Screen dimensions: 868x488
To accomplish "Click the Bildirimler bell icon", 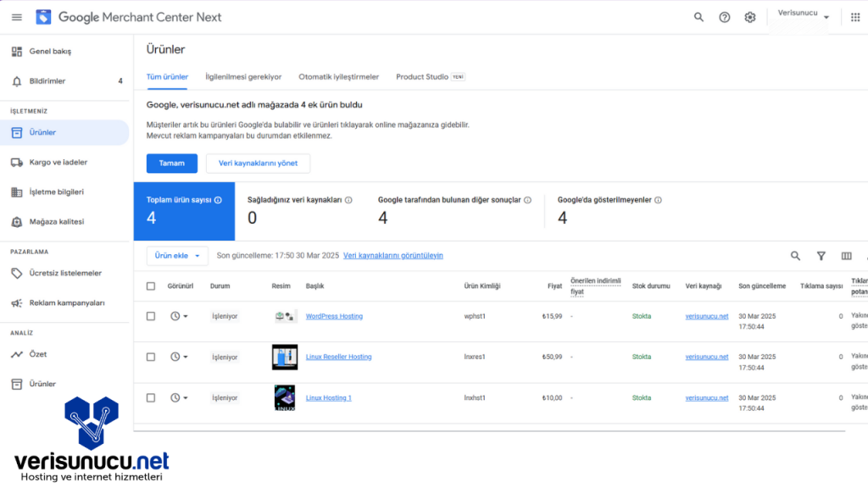I will [x=17, y=81].
